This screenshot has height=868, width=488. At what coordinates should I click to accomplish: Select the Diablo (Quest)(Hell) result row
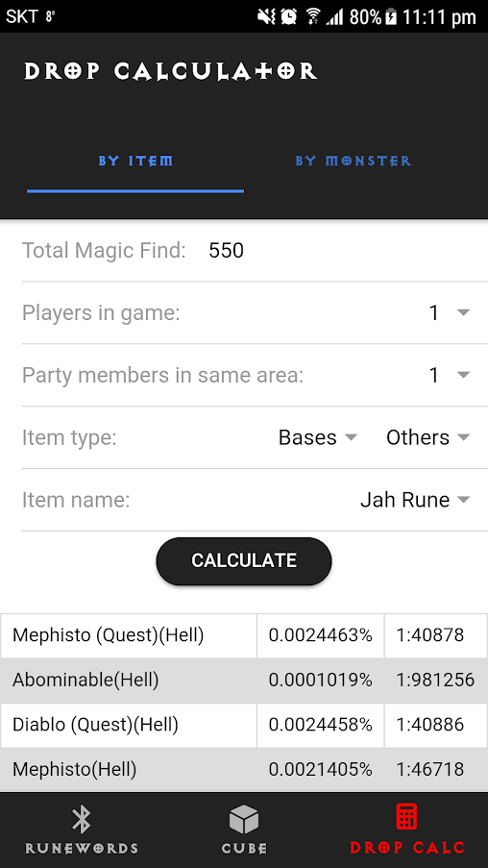coord(244,725)
